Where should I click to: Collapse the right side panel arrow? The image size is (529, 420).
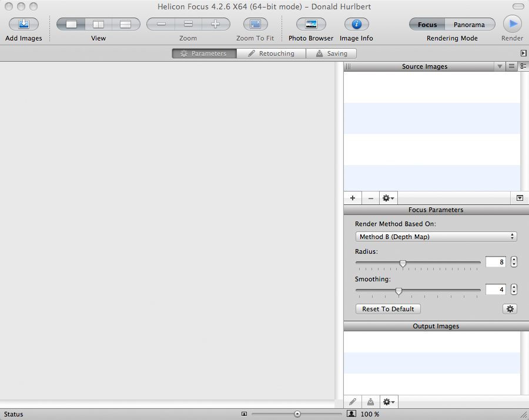pyautogui.click(x=523, y=53)
